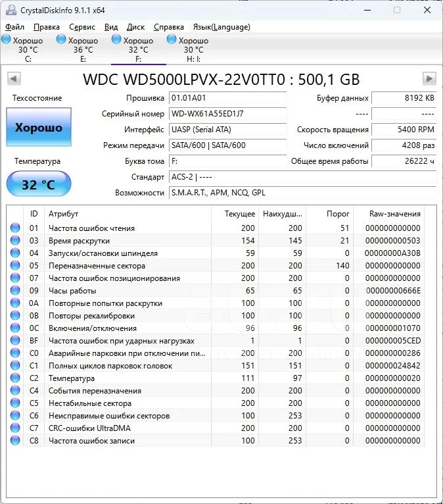This screenshot has height=504, width=443.
Task: Click raw value 000000024842
Action: tap(393, 365)
